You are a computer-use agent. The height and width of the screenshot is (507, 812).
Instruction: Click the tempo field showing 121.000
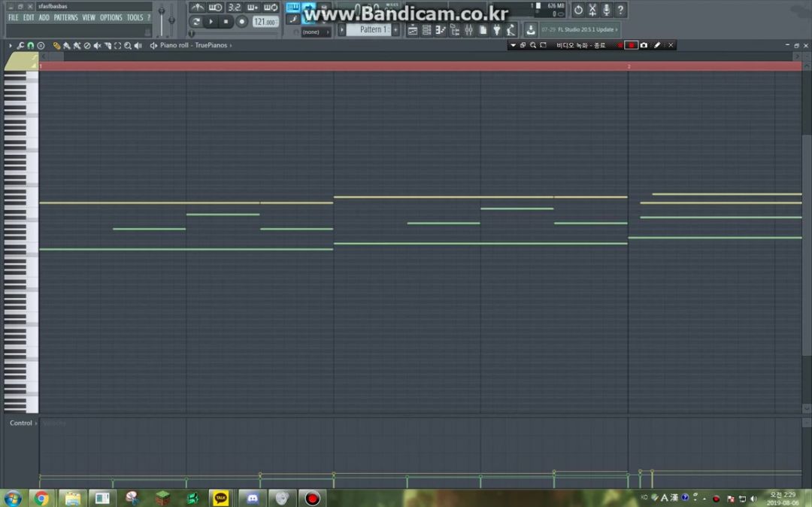(264, 22)
